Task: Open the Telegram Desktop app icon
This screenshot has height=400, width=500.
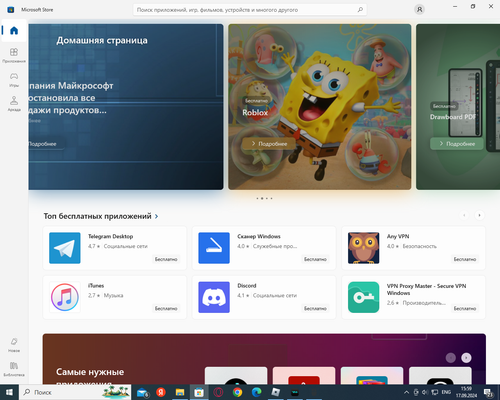Action: tap(65, 248)
